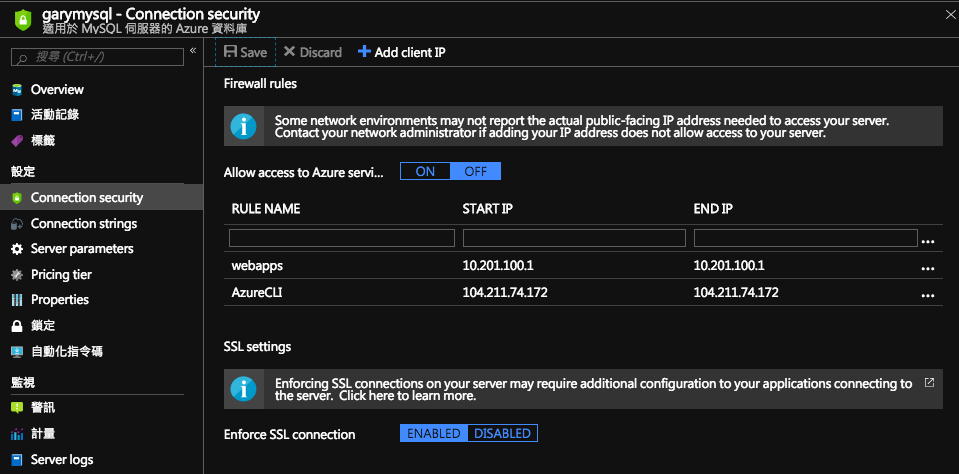The height and width of the screenshot is (474, 959).
Task: Click the START IP column header
Action: pyautogui.click(x=487, y=209)
